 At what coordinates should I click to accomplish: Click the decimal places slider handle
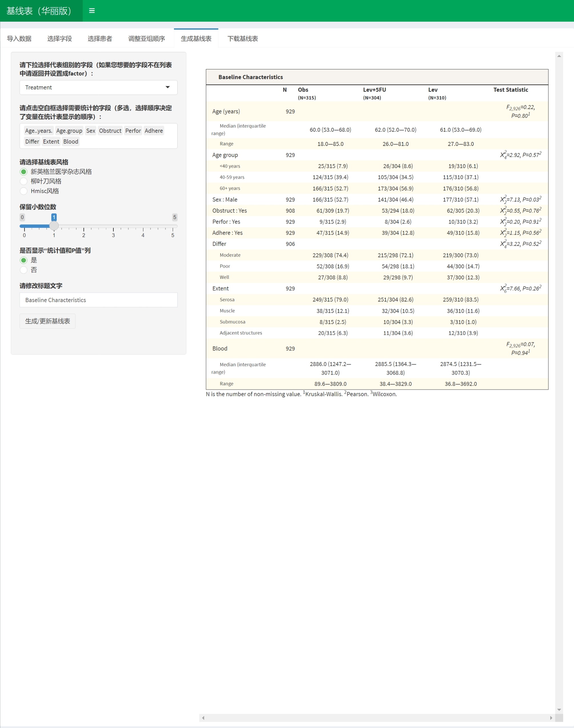(x=54, y=226)
